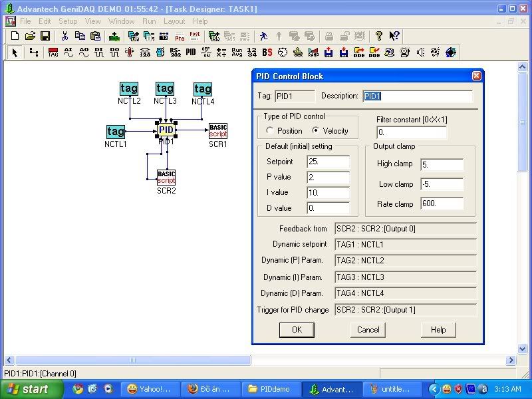
Task: Select the ON/OFF control block icon
Action: pyautogui.click(x=206, y=52)
